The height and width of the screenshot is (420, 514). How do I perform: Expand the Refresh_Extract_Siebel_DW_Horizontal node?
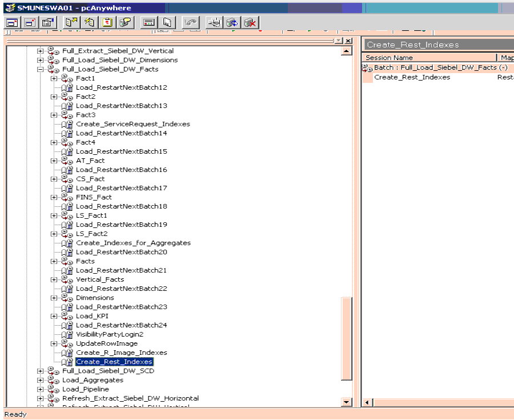pyautogui.click(x=40, y=399)
